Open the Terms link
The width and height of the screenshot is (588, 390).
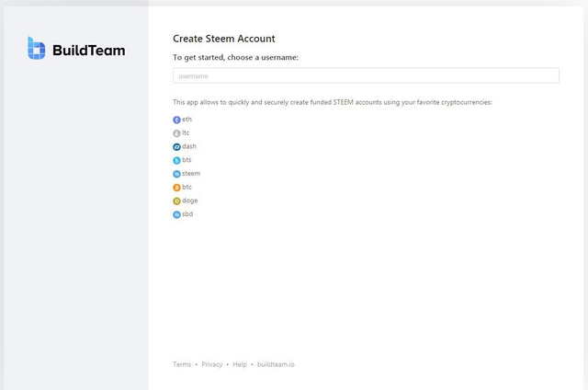click(x=182, y=364)
